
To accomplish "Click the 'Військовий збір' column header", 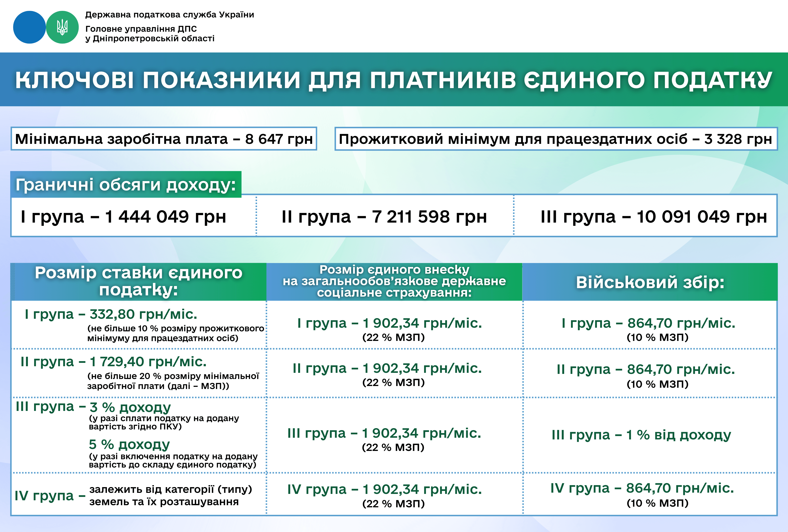I will 650,282.
